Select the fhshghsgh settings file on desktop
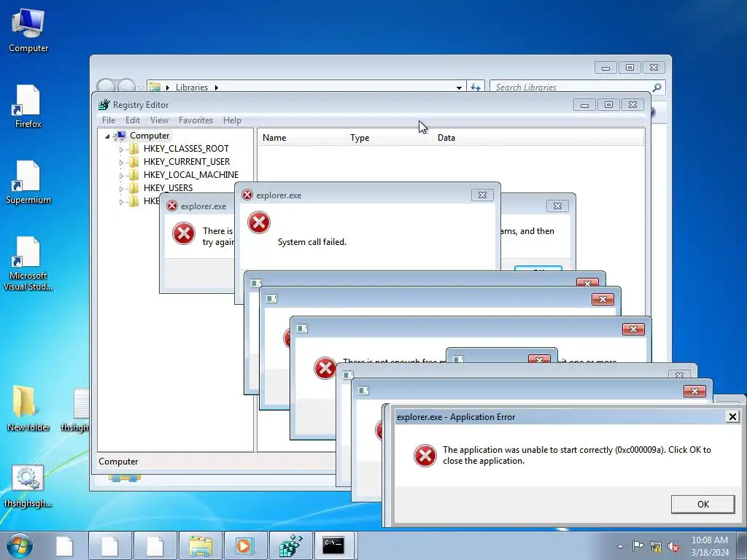This screenshot has height=560, width=747. pyautogui.click(x=28, y=486)
